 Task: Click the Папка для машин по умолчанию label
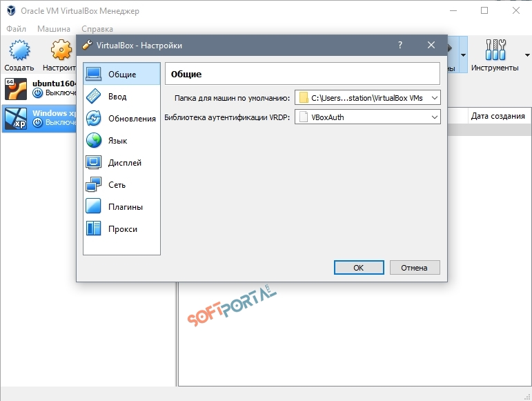(232, 98)
